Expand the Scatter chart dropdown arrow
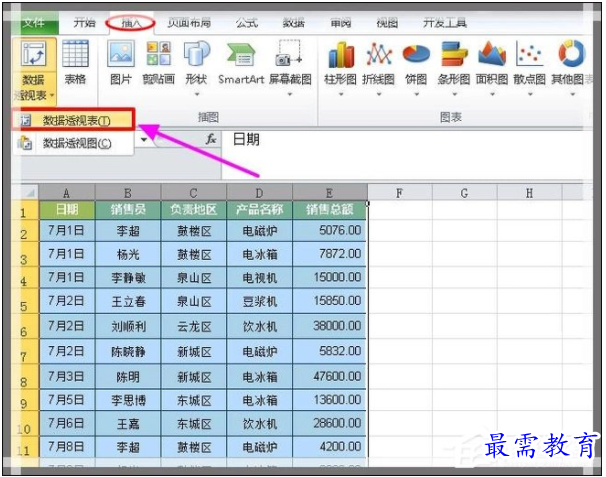Image resolution: width=606 pixels, height=477 pixels. [530, 94]
